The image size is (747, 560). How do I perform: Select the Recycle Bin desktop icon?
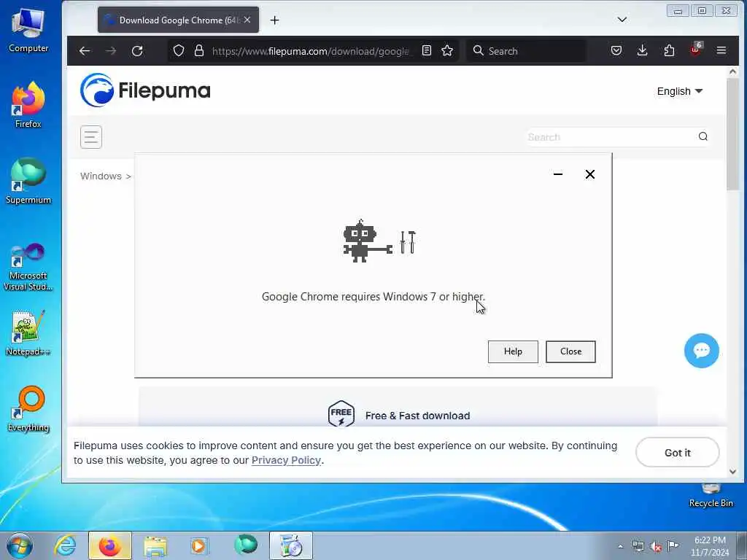(x=711, y=495)
